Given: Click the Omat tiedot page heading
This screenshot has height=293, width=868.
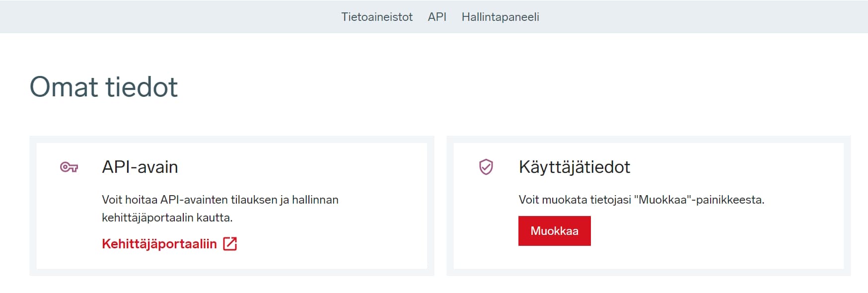Looking at the screenshot, I should point(104,87).
